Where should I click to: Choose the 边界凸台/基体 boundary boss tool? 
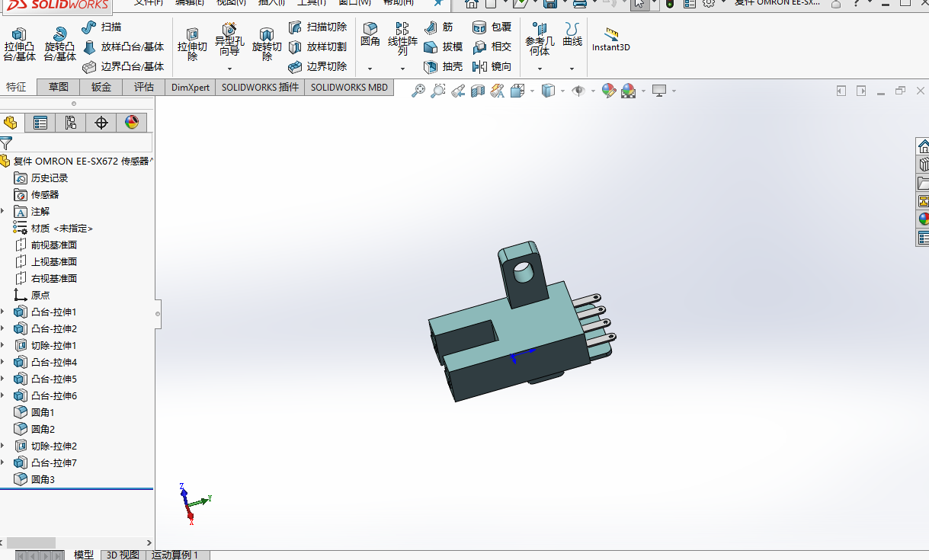(123, 67)
